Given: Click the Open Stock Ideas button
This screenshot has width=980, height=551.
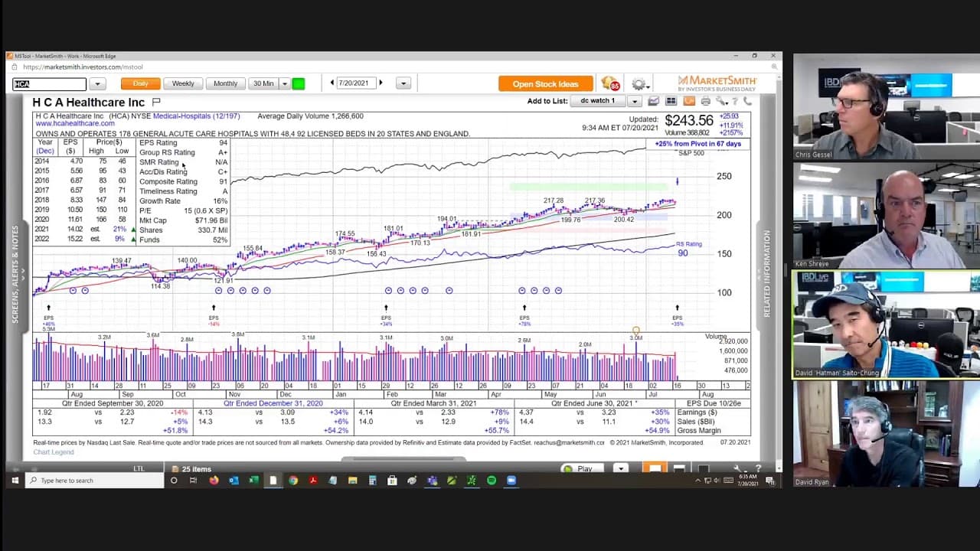Looking at the screenshot, I should tap(546, 84).
